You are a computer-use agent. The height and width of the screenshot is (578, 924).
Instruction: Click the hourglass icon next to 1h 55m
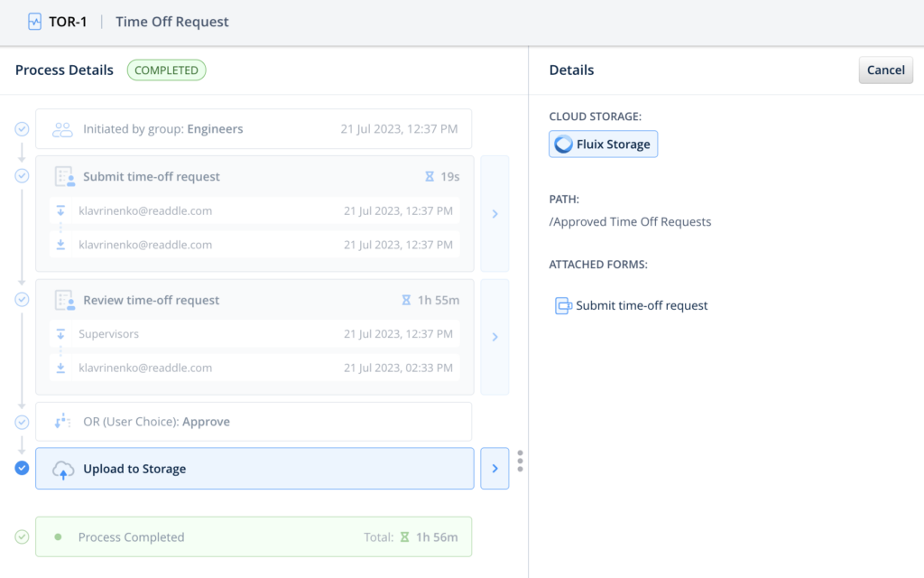tap(406, 300)
